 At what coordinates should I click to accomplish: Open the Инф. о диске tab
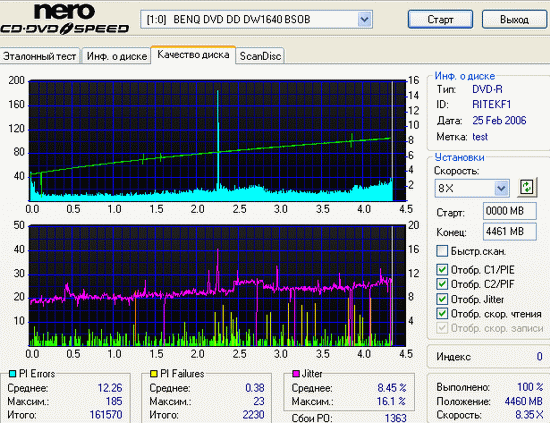116,56
